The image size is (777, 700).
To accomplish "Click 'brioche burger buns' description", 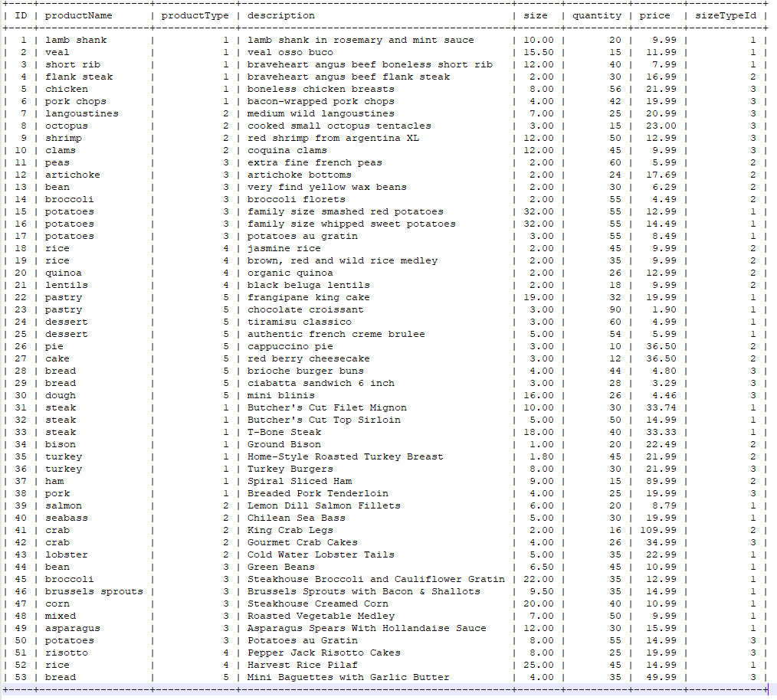I will [305, 371].
